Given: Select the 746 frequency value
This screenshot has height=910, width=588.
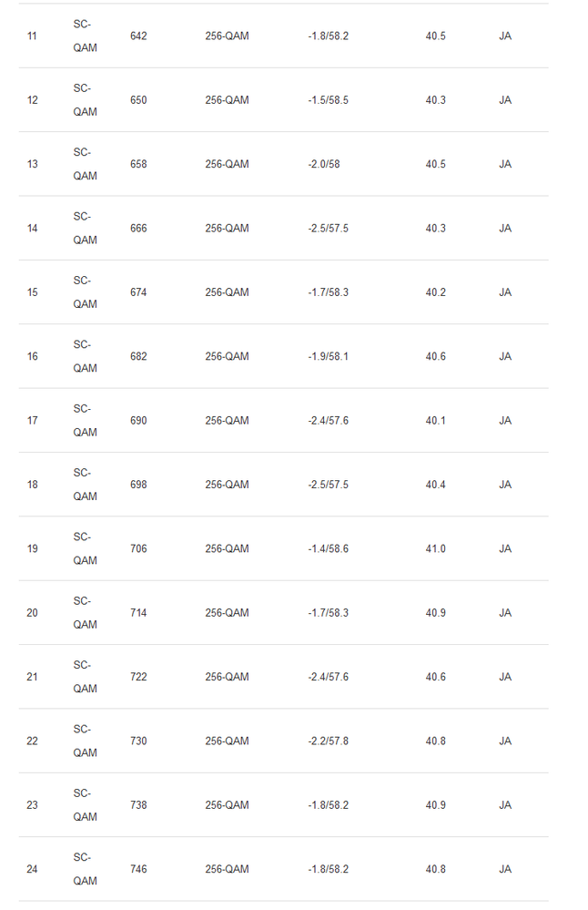Looking at the screenshot, I should 138,869.
